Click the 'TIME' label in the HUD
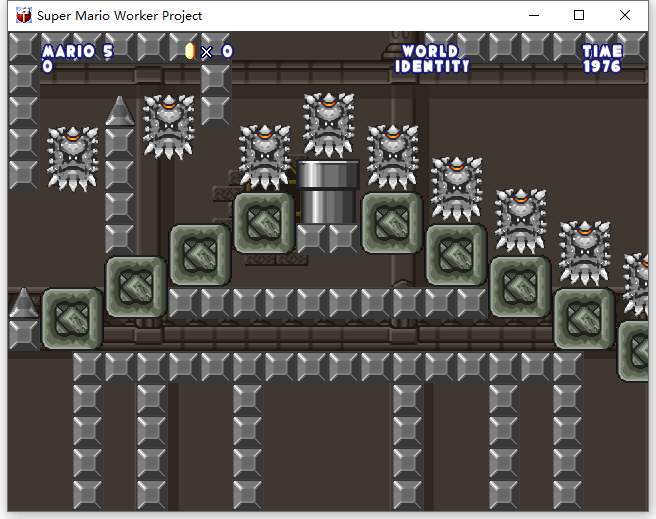The width and height of the screenshot is (656, 519). (x=602, y=51)
